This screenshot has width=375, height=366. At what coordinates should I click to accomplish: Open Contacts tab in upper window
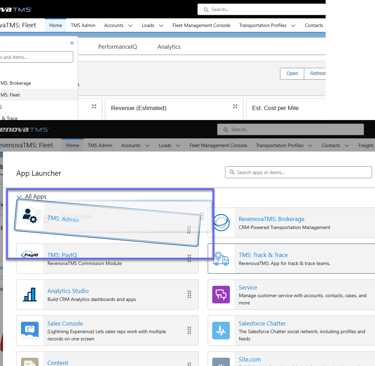(314, 25)
